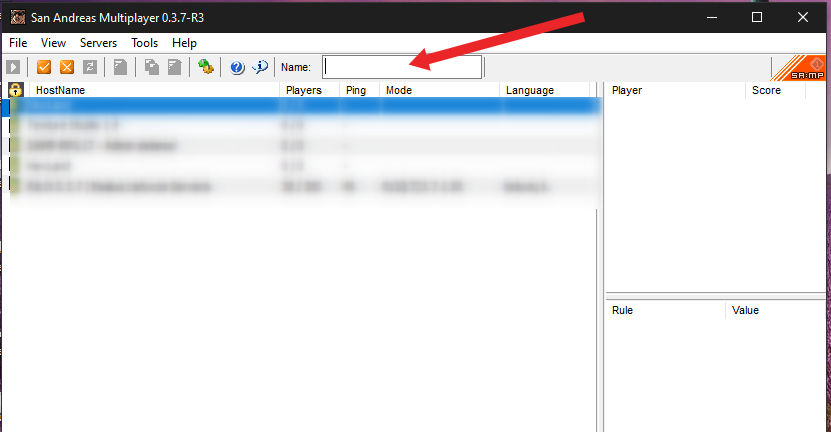Open the Servers menu
Screen dimensions: 831x432
point(98,43)
